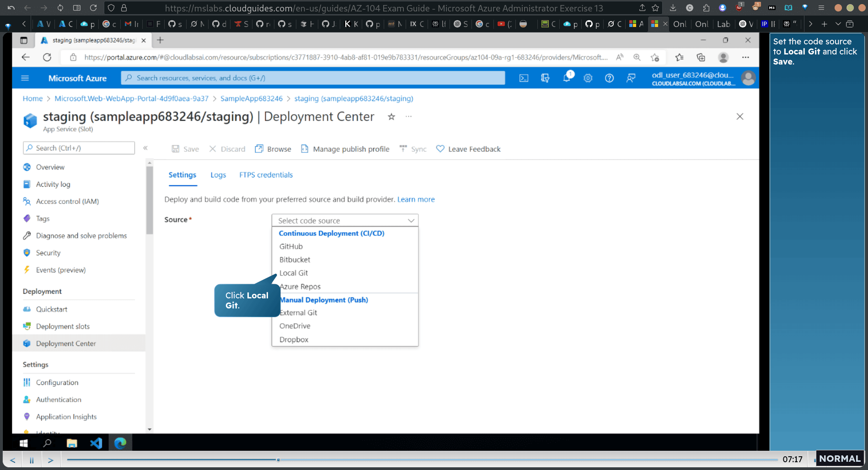
Task: Open new tab in inner Edge window
Action: click(x=160, y=40)
